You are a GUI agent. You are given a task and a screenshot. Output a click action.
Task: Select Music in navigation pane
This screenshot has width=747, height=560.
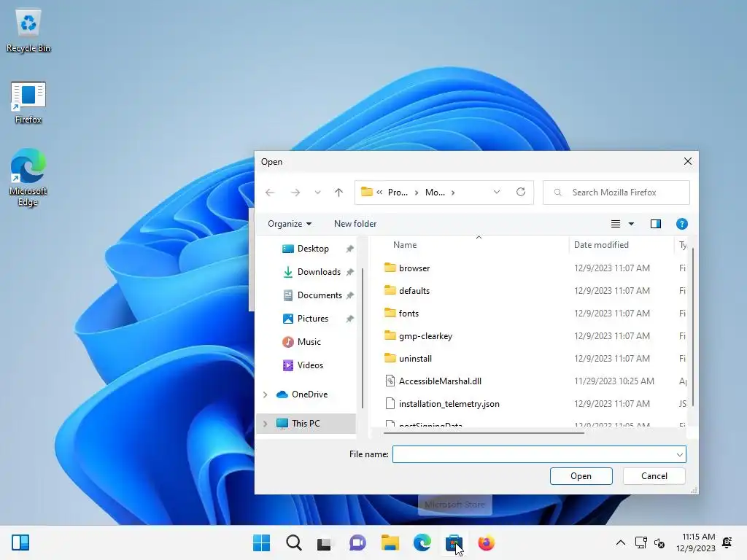pyautogui.click(x=309, y=342)
